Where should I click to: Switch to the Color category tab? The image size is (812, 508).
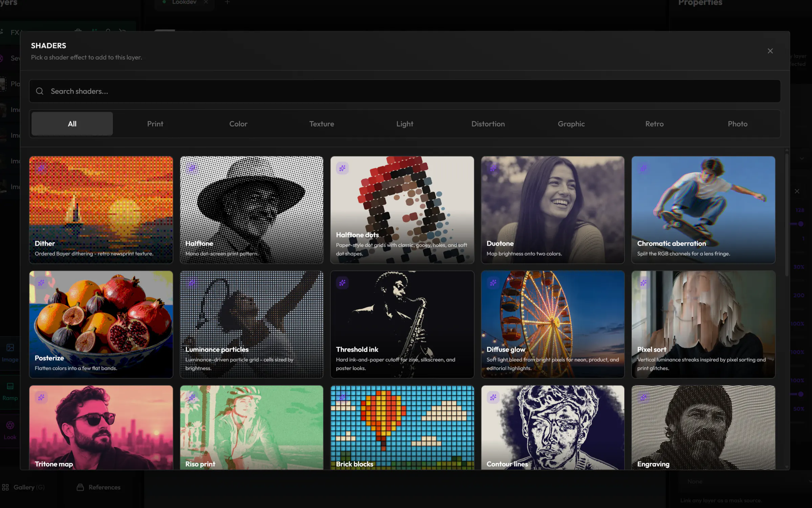point(239,124)
